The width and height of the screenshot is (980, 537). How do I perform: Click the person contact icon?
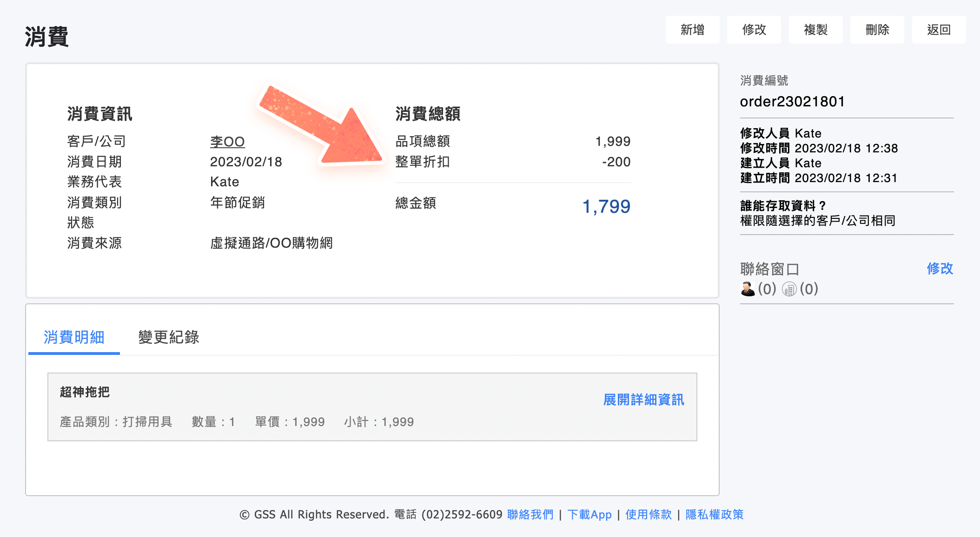(748, 289)
